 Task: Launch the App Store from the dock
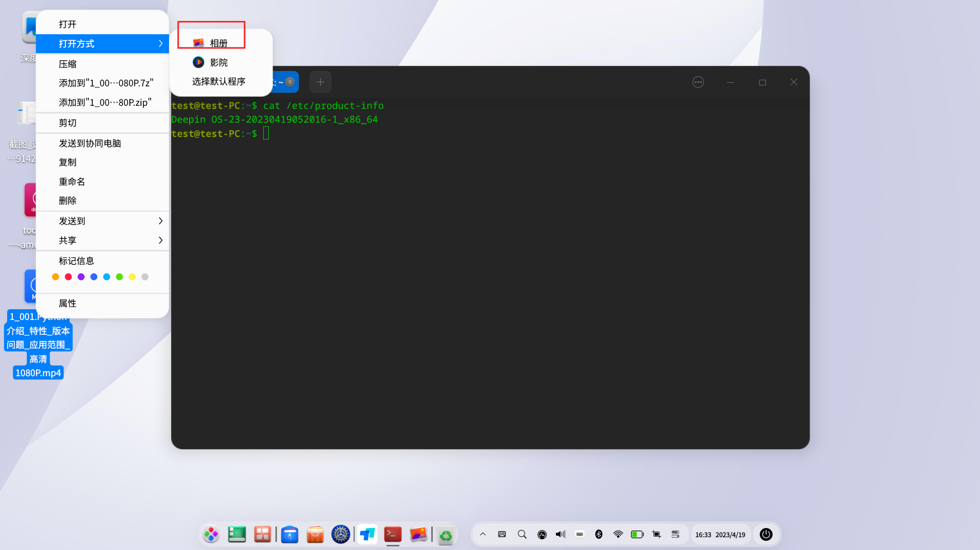[x=315, y=534]
